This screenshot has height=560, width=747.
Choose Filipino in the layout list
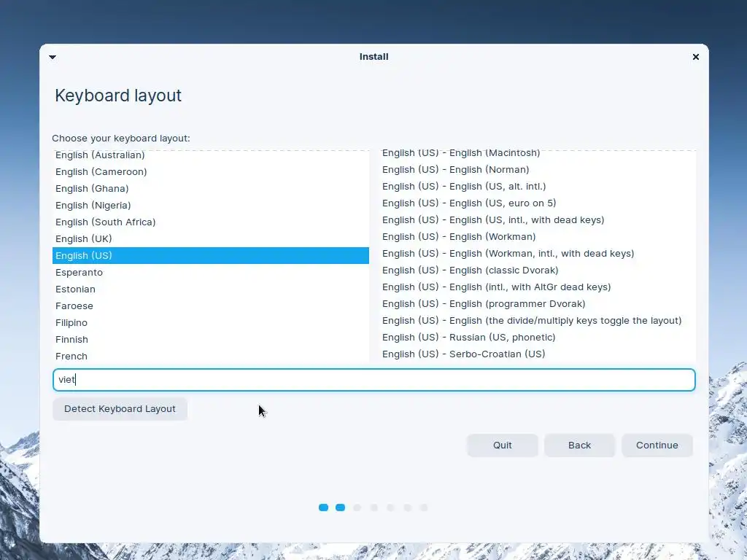(211, 322)
